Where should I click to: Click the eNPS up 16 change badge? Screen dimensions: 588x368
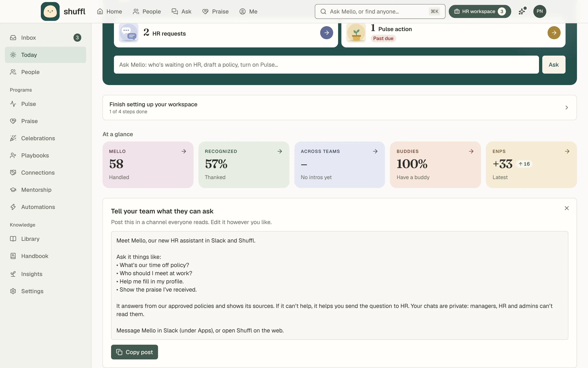[524, 164]
